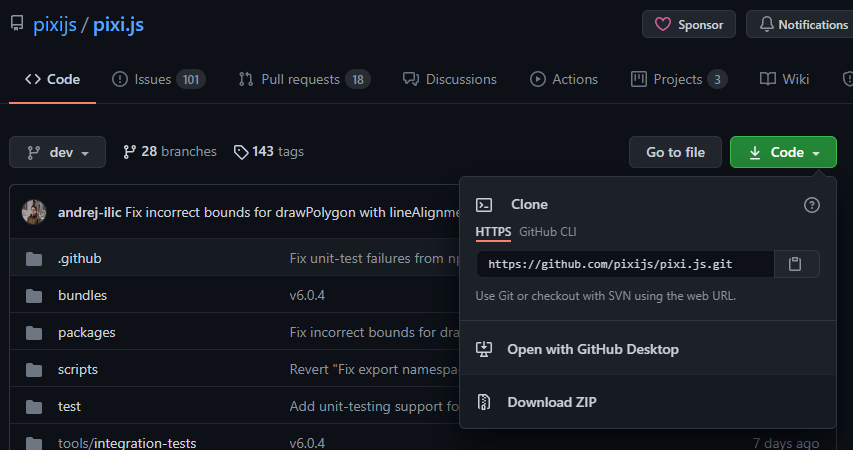Screen dimensions: 853x450
Task: Open the bundles folder
Action: (82, 295)
